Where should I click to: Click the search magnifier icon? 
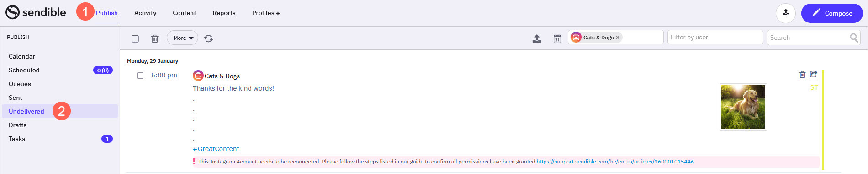point(853,38)
